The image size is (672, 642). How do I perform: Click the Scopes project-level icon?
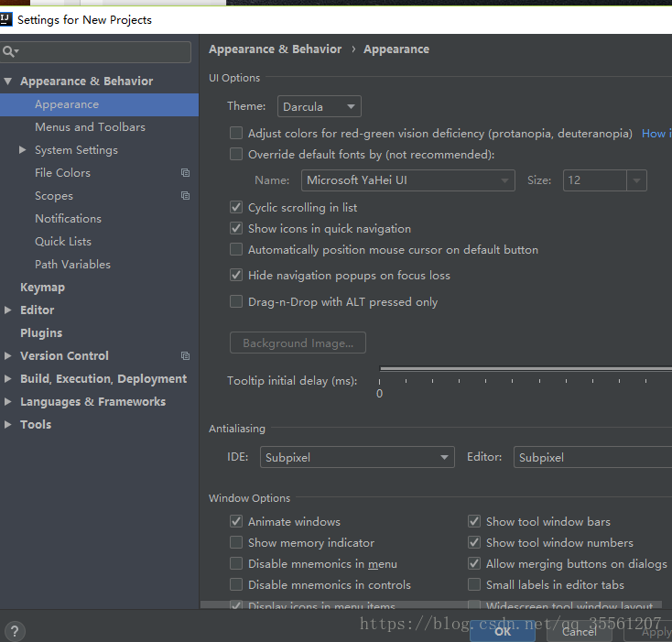coord(185,195)
